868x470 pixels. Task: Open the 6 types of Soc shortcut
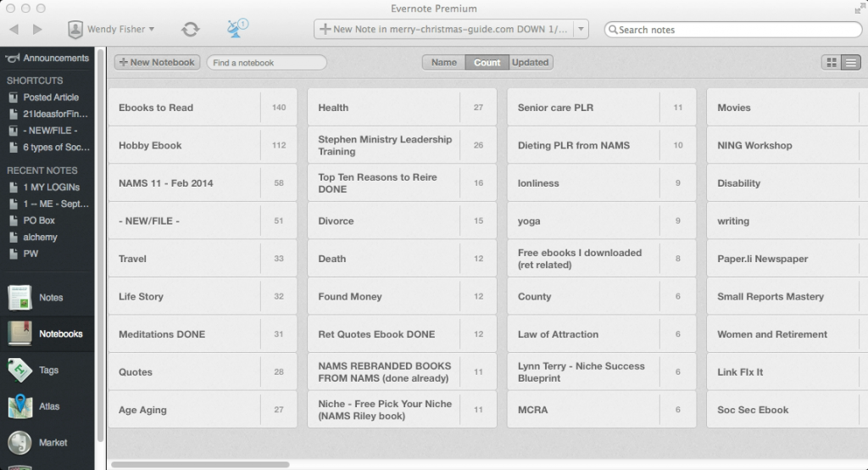coord(49,148)
